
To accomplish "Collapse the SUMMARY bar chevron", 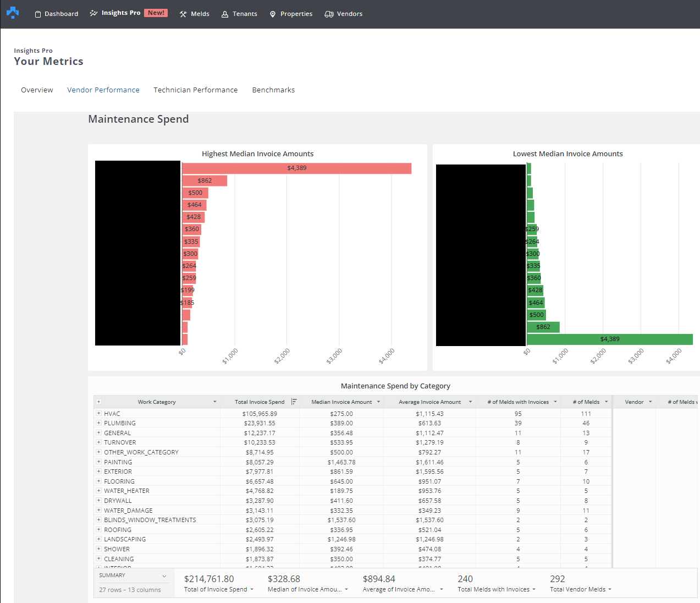I will pyautogui.click(x=164, y=576).
